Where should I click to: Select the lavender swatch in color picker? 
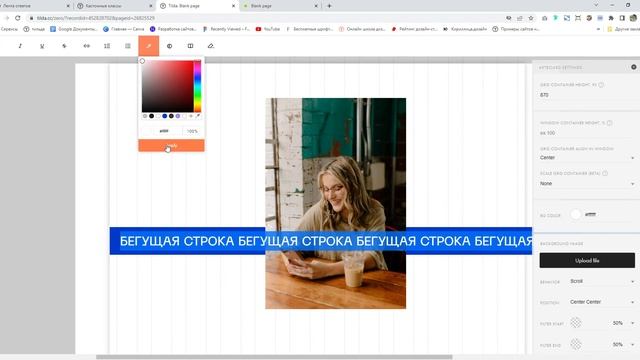pos(178,116)
